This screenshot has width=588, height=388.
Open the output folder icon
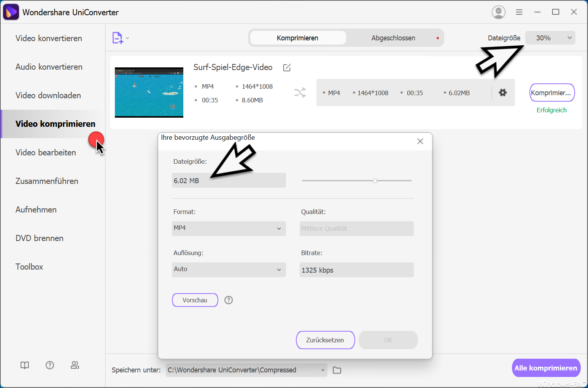[x=337, y=370]
